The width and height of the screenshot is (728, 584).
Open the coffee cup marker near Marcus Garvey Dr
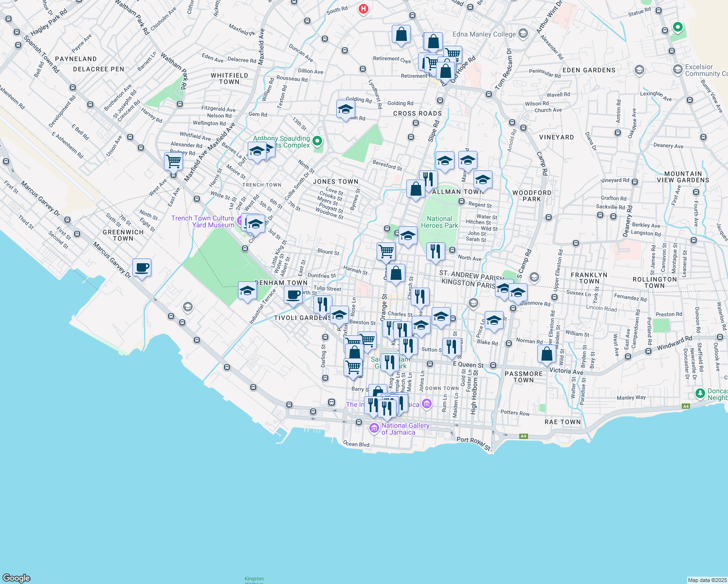142,268
